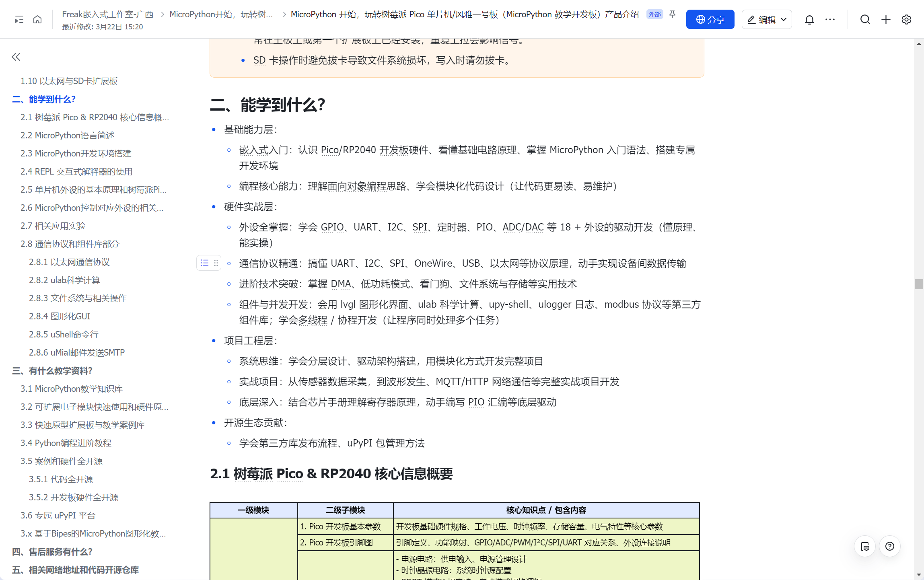Open the comments panel floating icon
This screenshot has width=924, height=580.
[x=865, y=546]
